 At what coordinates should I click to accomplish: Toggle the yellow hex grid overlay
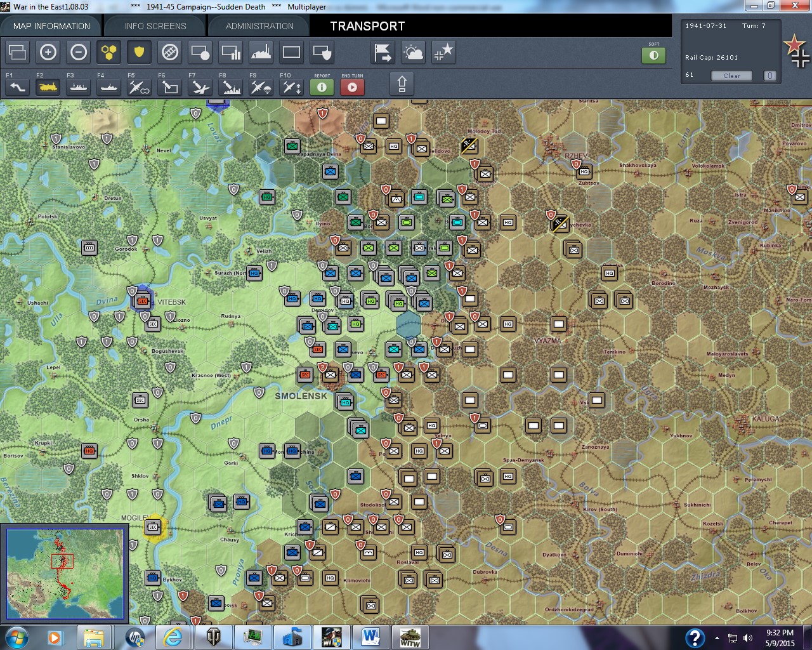(109, 52)
